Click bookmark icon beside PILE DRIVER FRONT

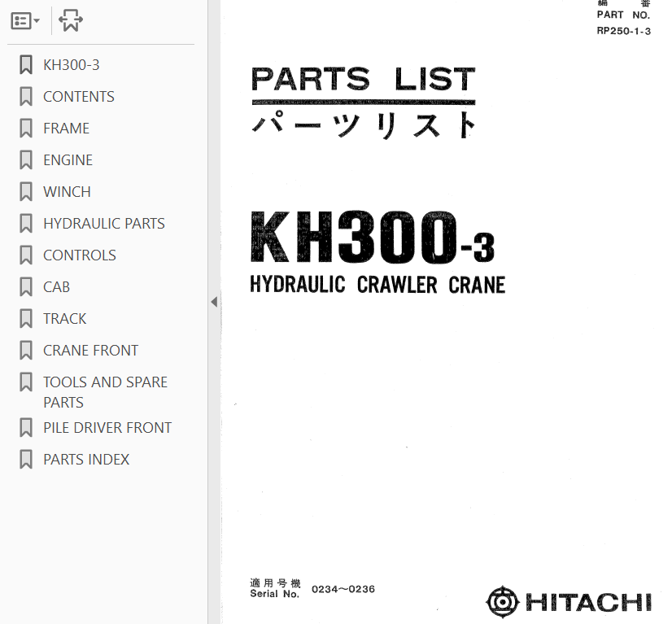[26, 428]
